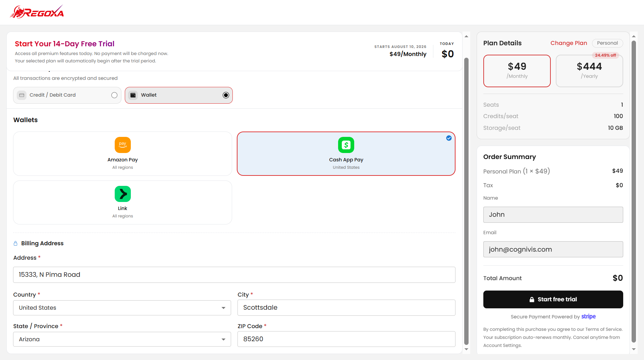Click the Credits/seat 100 value
The height and width of the screenshot is (360, 644).
(x=619, y=116)
